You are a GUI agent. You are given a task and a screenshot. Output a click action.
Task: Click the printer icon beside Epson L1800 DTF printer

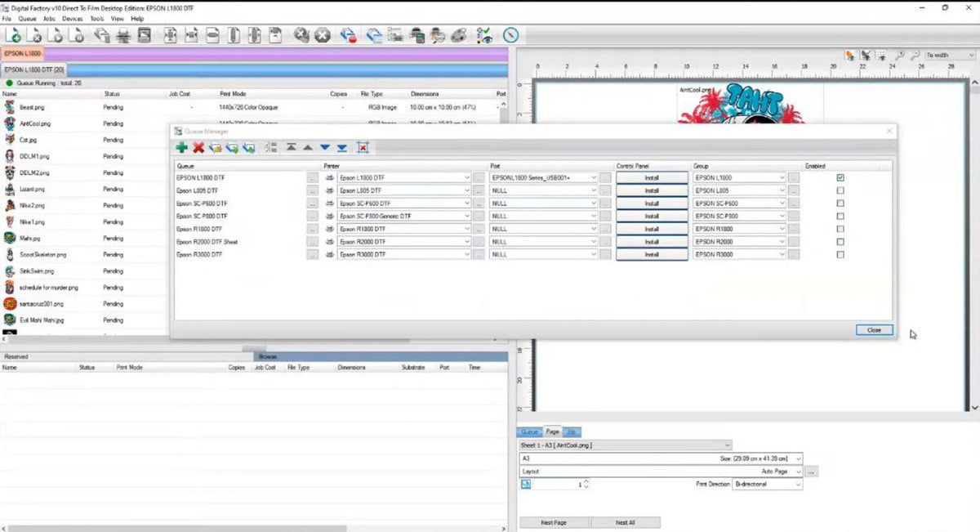coord(329,177)
